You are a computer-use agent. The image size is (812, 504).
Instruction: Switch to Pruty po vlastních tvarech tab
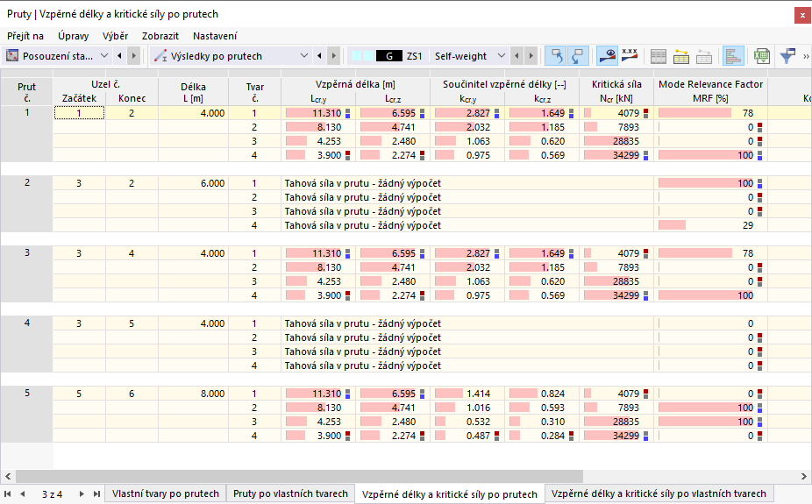click(x=290, y=493)
